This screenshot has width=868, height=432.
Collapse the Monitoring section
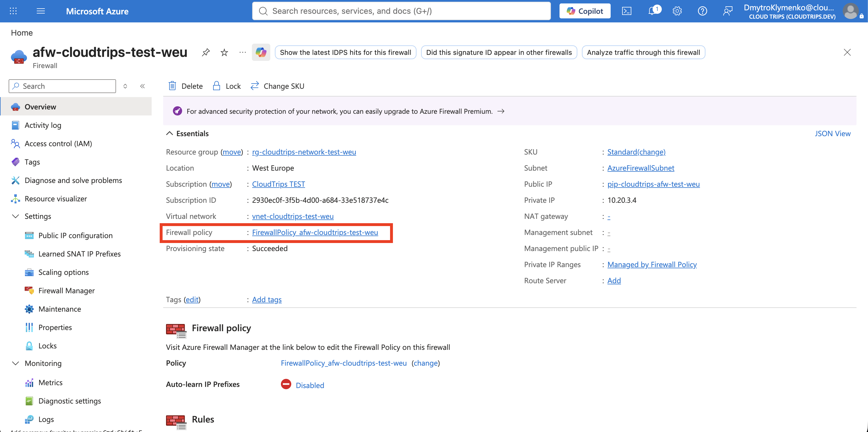click(x=16, y=363)
